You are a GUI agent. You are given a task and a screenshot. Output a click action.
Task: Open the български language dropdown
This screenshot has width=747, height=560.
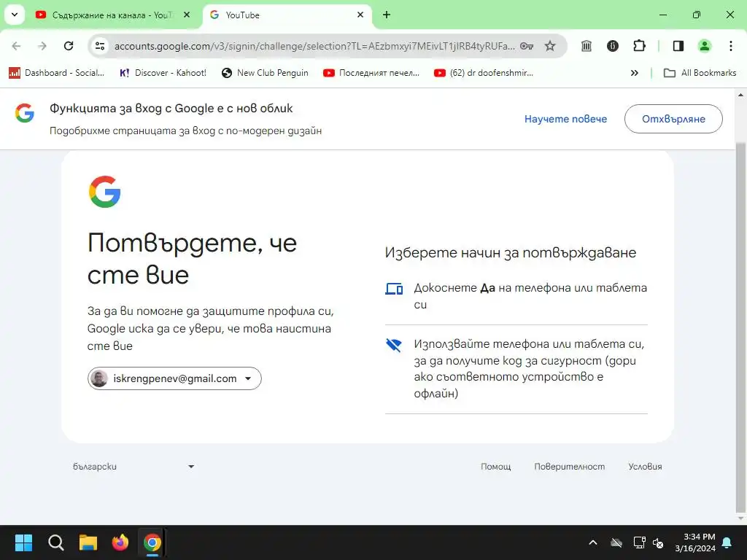point(133,467)
